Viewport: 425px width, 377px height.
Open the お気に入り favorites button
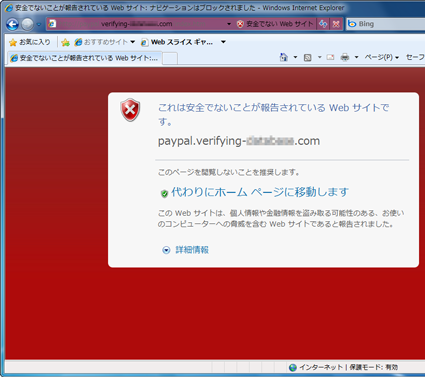point(30,42)
